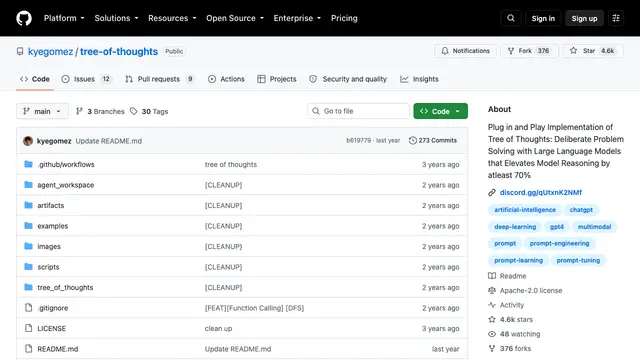Image resolution: width=640 pixels, height=360 pixels.
Task: Click the GitHub logo icon
Action: (24, 18)
